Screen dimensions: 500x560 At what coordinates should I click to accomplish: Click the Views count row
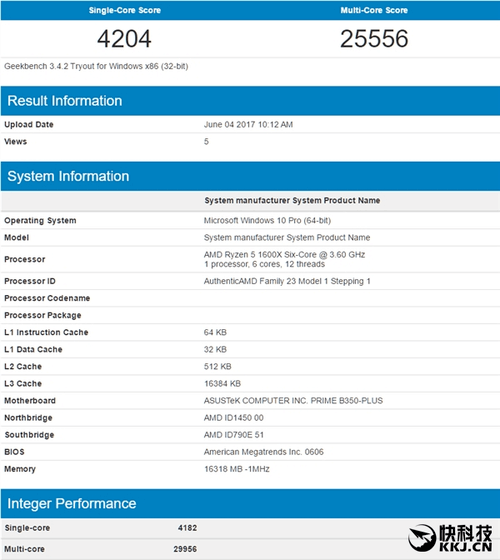click(250, 142)
